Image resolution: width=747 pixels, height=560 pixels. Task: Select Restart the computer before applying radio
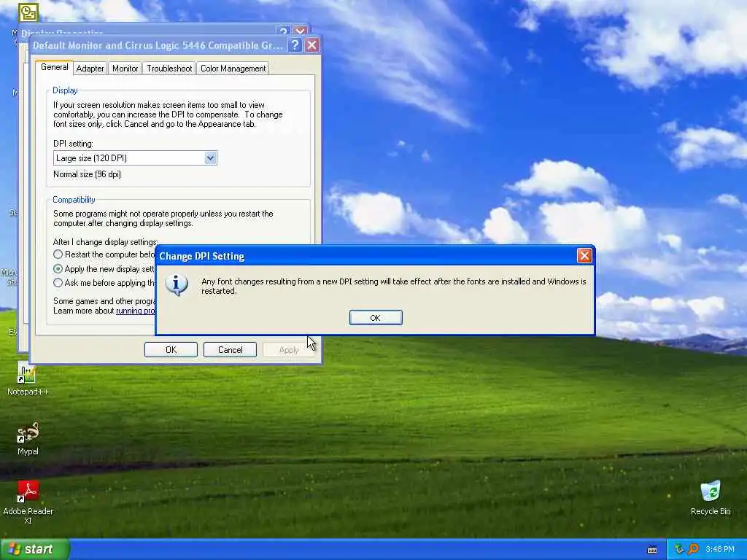58,254
